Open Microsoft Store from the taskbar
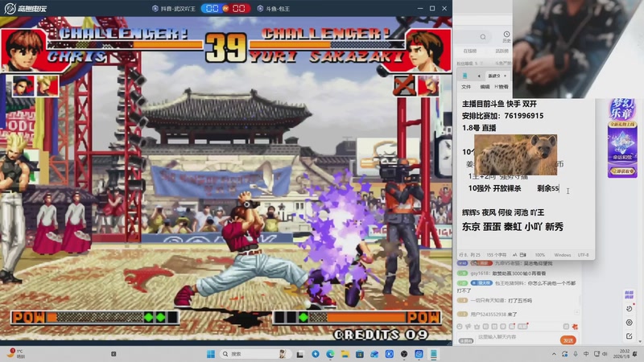 [360, 354]
